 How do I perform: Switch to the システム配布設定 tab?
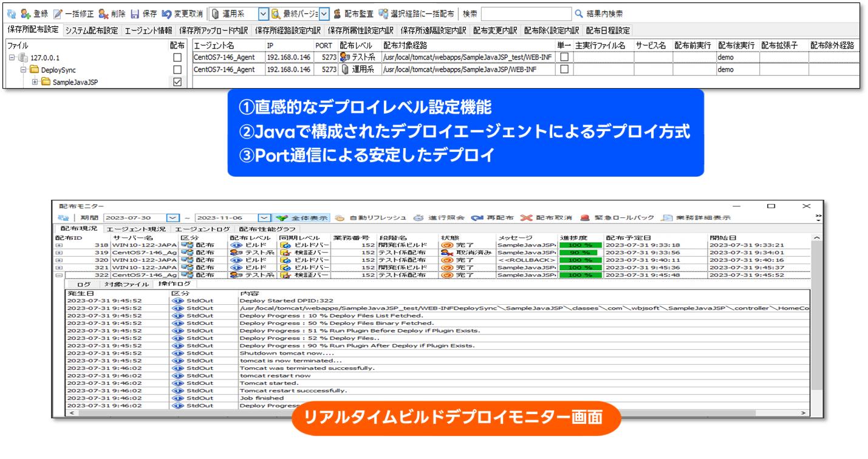coord(92,30)
